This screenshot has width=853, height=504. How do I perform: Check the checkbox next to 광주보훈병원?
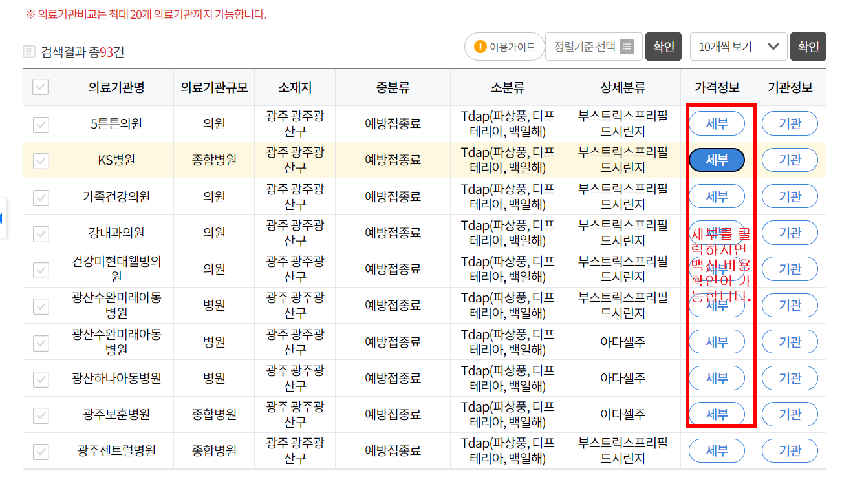pyautogui.click(x=41, y=414)
